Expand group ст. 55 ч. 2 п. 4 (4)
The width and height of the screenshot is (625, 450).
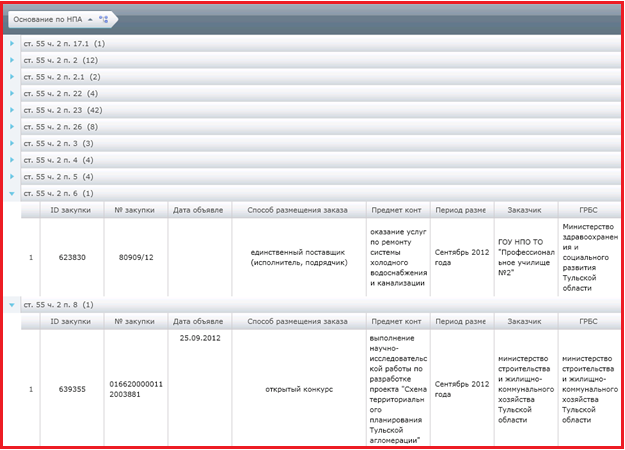coord(12,160)
